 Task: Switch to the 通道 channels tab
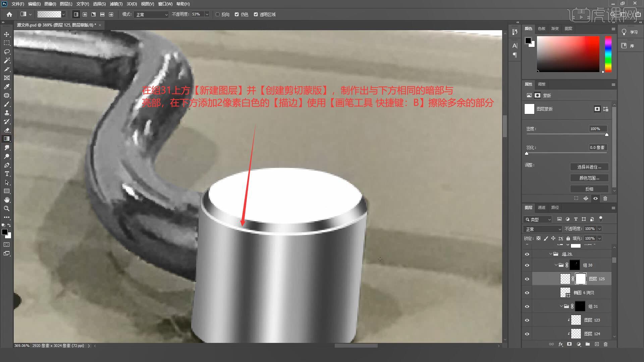(541, 207)
